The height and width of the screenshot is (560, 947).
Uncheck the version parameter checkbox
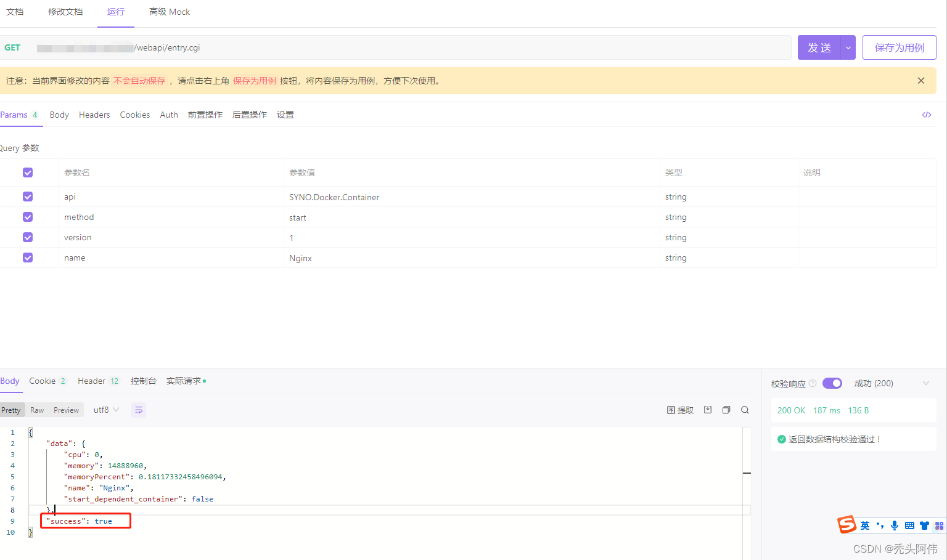(x=28, y=237)
